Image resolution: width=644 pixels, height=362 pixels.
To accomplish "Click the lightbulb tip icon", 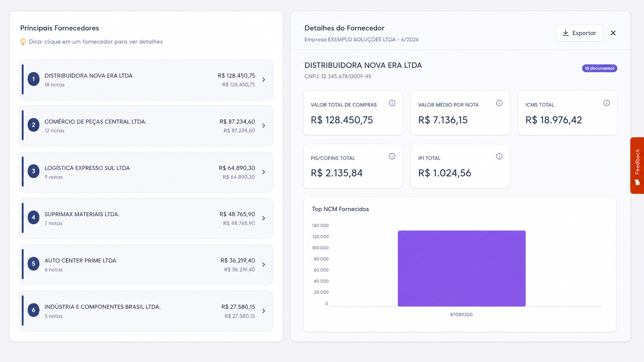I will 23,42.
